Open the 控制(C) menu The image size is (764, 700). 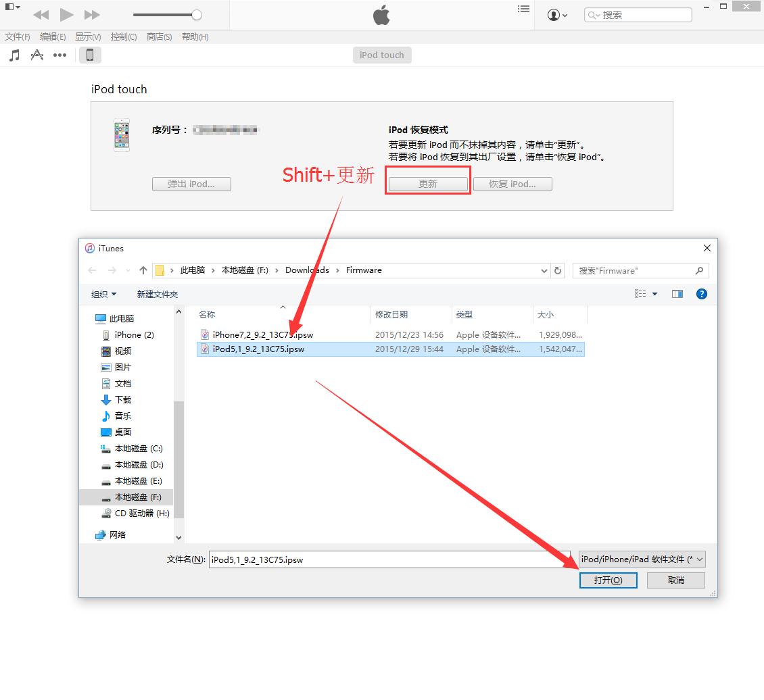123,37
